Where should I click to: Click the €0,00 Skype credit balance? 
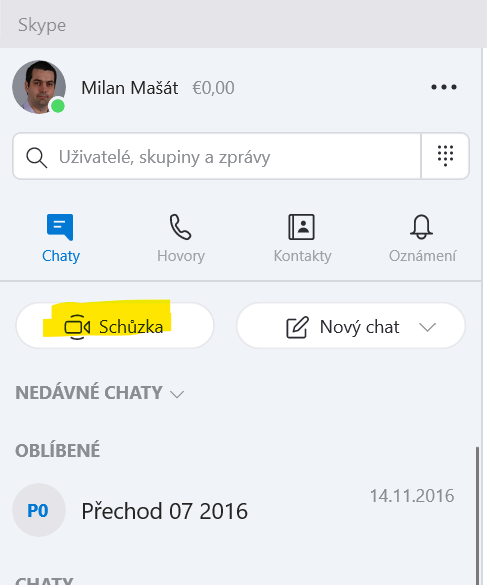coord(213,88)
